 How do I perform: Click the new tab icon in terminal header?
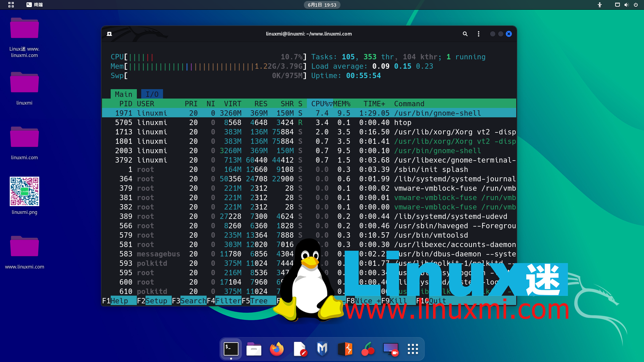(x=109, y=34)
